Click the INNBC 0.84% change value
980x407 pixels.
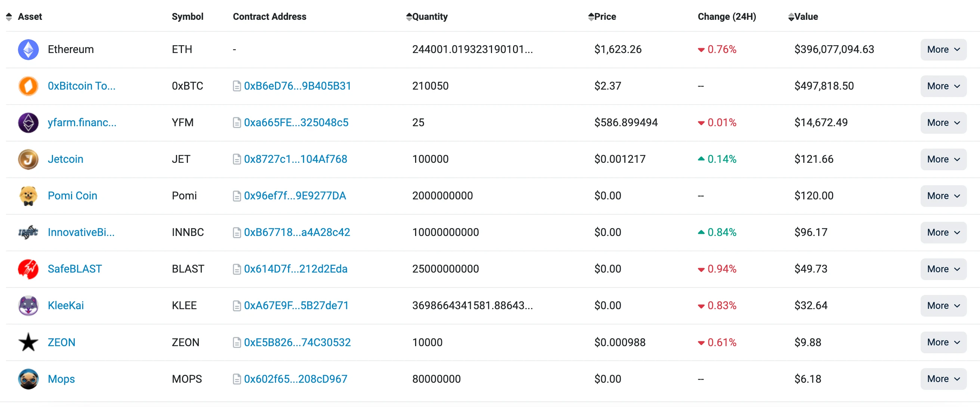[717, 232]
